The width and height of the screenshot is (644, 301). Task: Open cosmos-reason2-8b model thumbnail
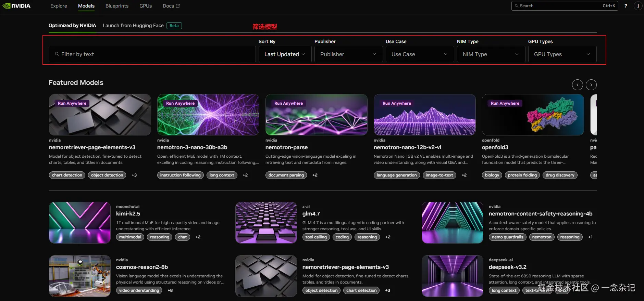[x=80, y=276]
